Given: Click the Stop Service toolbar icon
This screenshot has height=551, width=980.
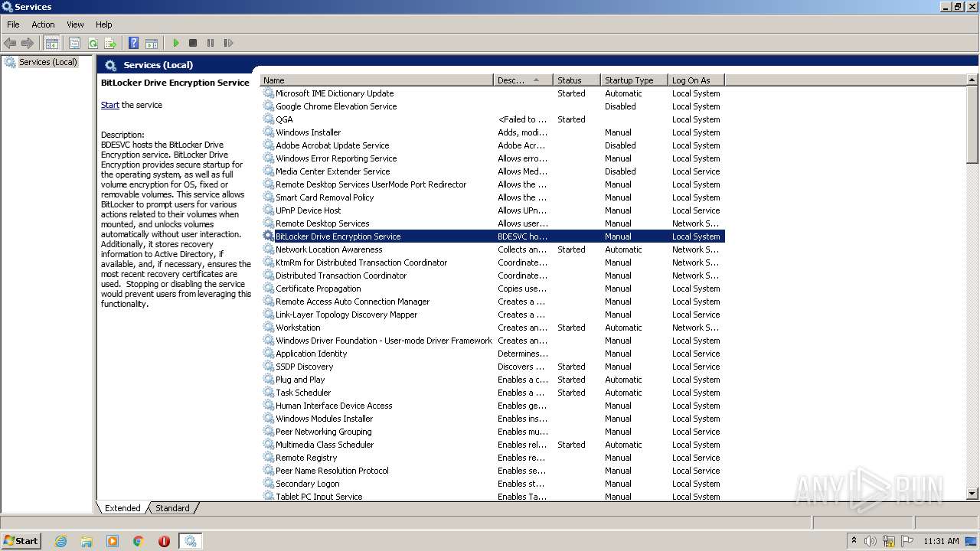Looking at the screenshot, I should click(193, 43).
